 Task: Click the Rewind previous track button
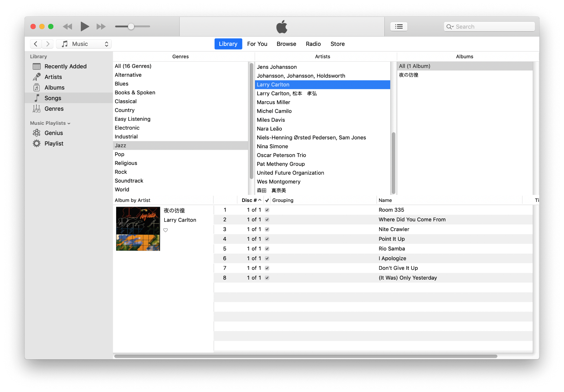[68, 26]
